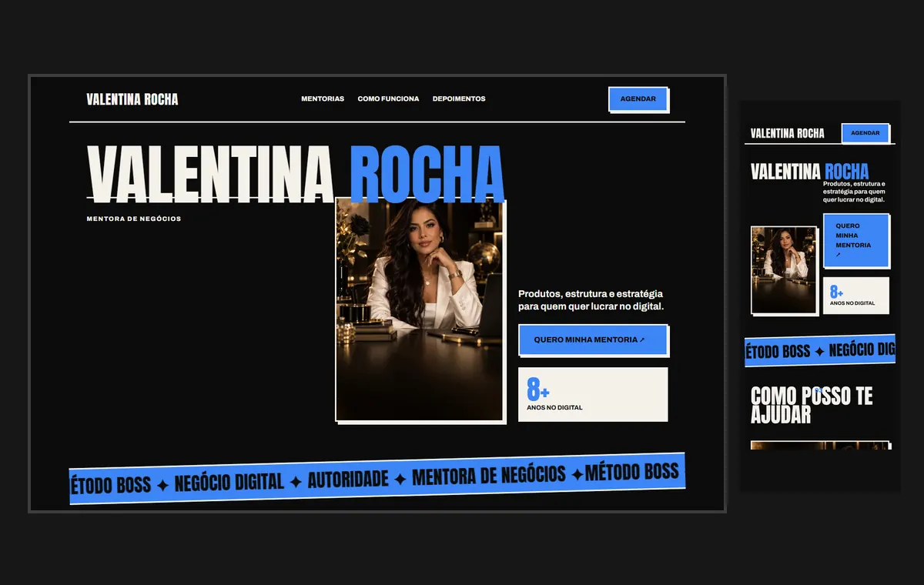The height and width of the screenshot is (585, 924).
Task: Click the QUERO MINHA MENTORIA button on desktop
Action: 593,339
